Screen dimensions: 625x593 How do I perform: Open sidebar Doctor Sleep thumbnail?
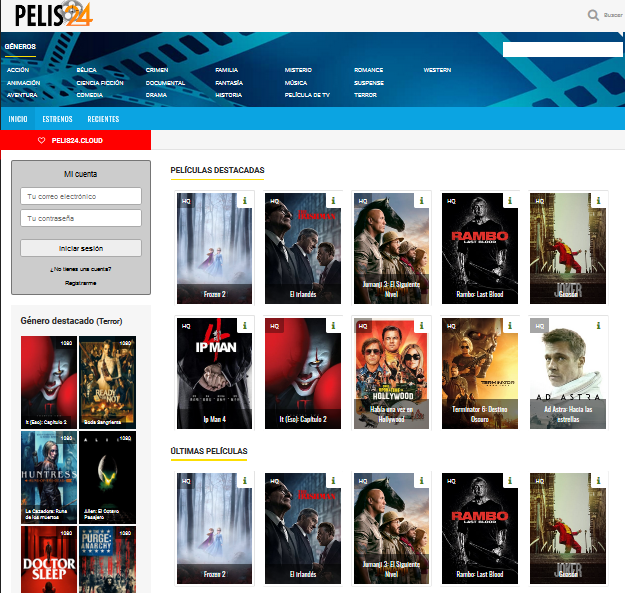coord(49,560)
